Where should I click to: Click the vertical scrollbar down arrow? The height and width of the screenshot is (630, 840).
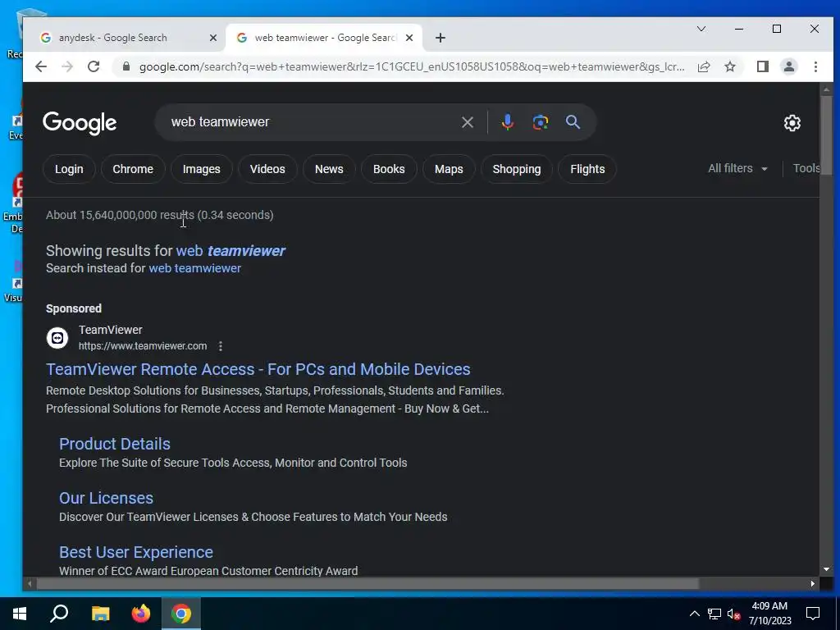point(826,569)
